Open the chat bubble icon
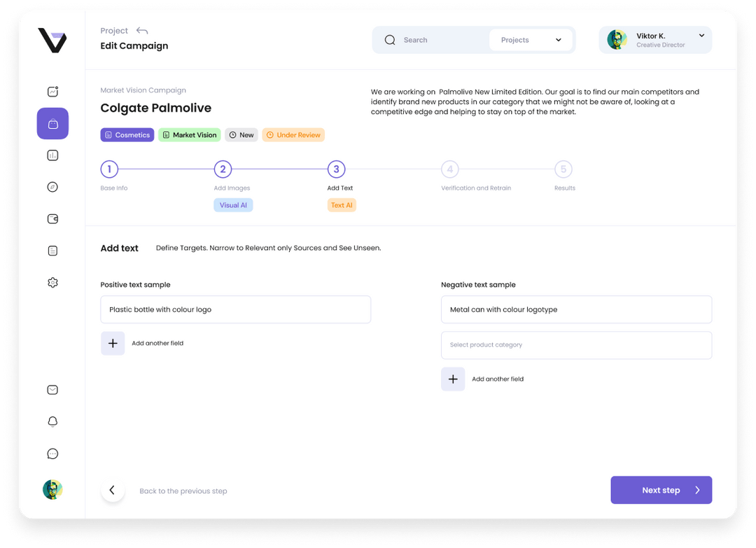 click(x=52, y=454)
